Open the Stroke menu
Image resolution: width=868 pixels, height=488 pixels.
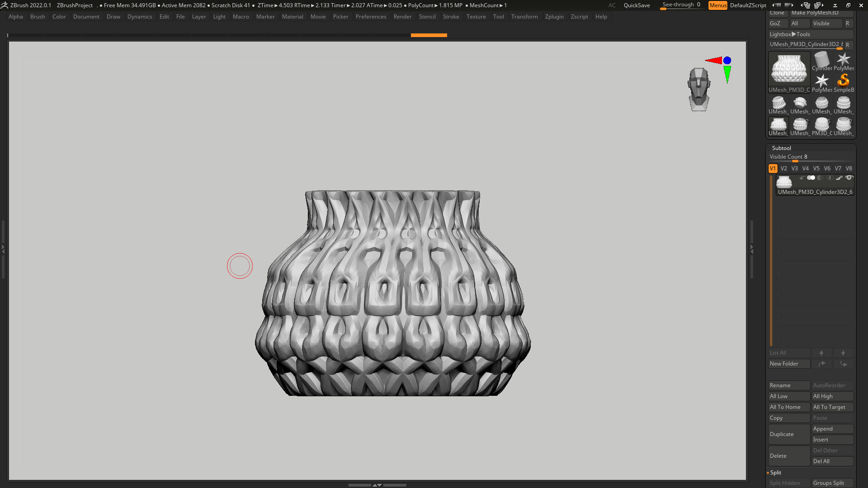coord(451,17)
